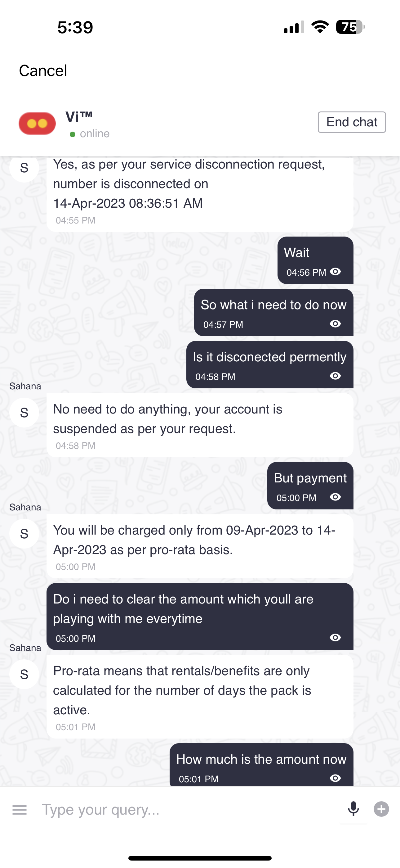Tap the 'Vi™' chat title
This screenshot has height=868, width=400.
click(x=79, y=117)
